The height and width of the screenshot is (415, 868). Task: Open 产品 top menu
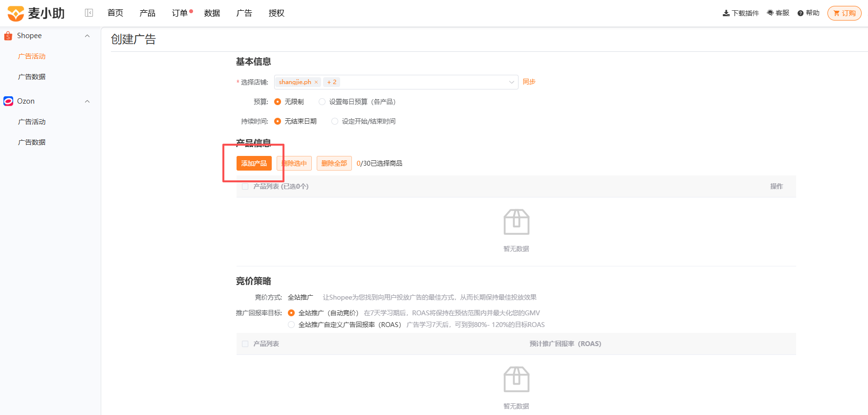point(148,13)
